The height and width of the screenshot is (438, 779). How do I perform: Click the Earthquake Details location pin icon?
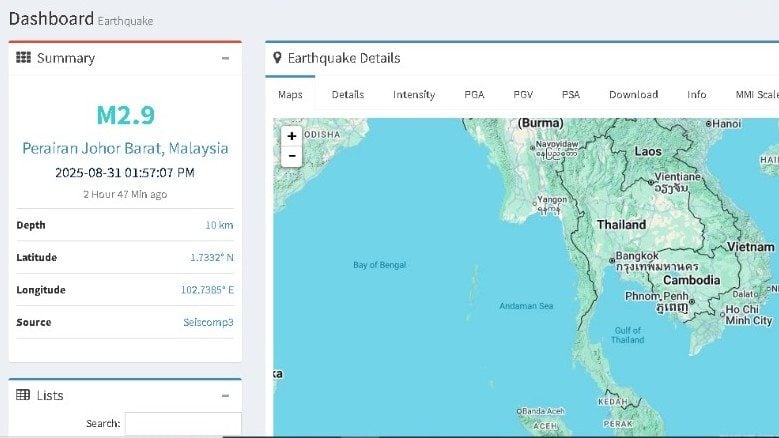click(x=278, y=58)
